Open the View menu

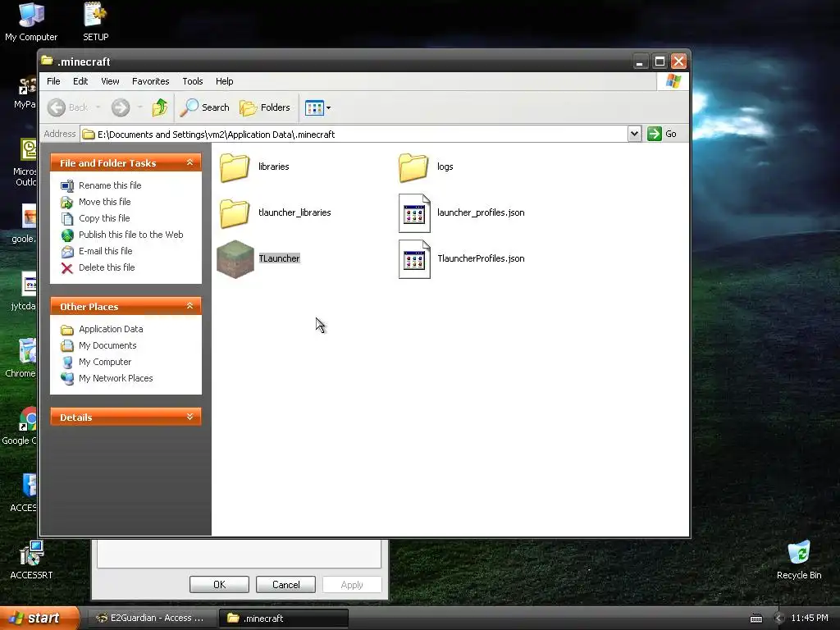[110, 81]
